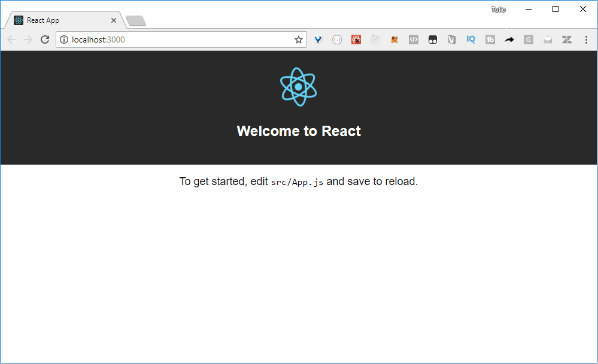Open the Zendesk Z extension icon
This screenshot has height=364, width=598.
[567, 40]
